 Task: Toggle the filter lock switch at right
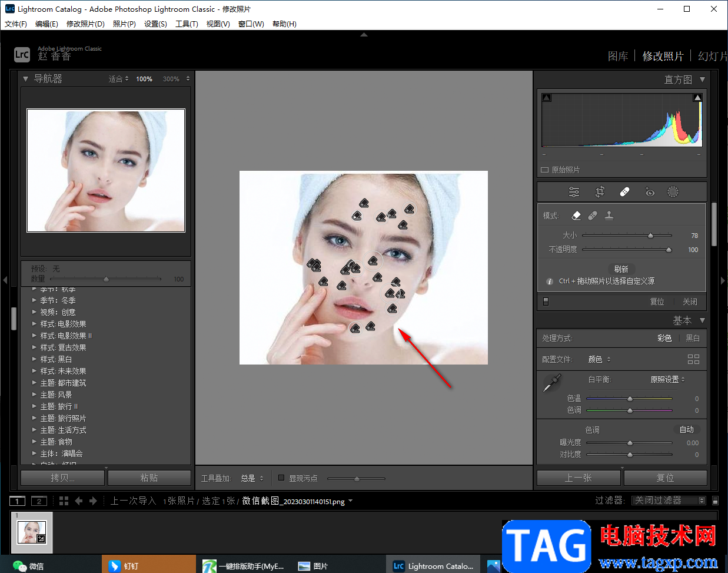click(x=715, y=501)
